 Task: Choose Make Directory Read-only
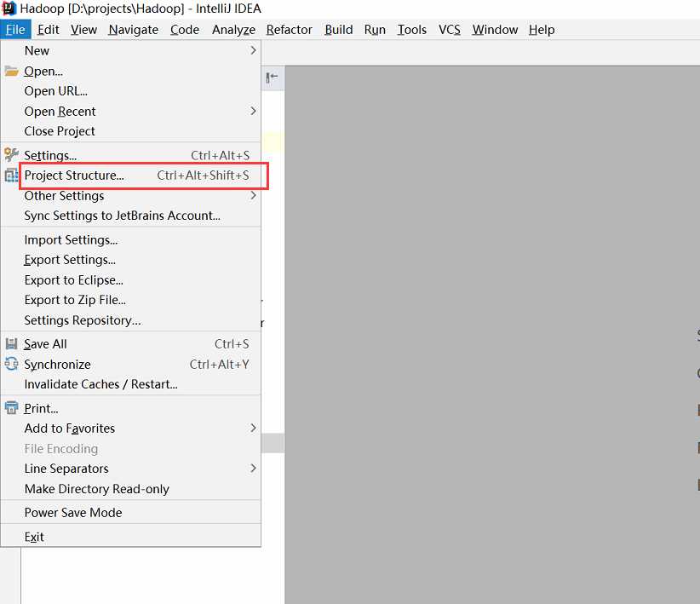click(x=131, y=489)
